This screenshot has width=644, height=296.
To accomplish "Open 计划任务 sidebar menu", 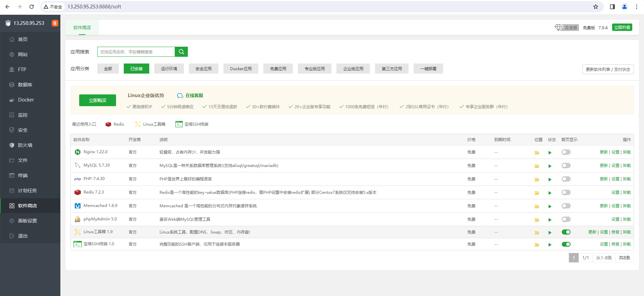I will [x=30, y=191].
